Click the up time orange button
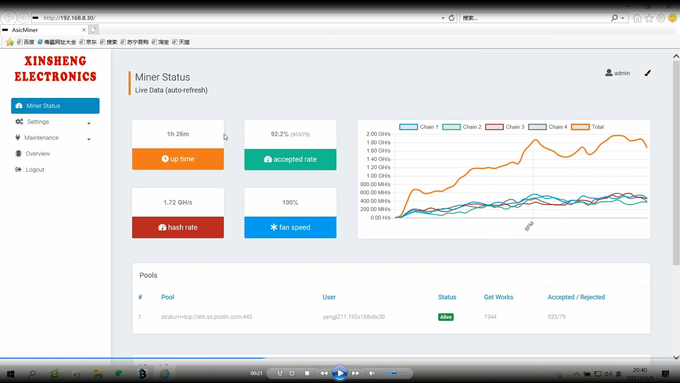The height and width of the screenshot is (383, 680). click(x=178, y=159)
